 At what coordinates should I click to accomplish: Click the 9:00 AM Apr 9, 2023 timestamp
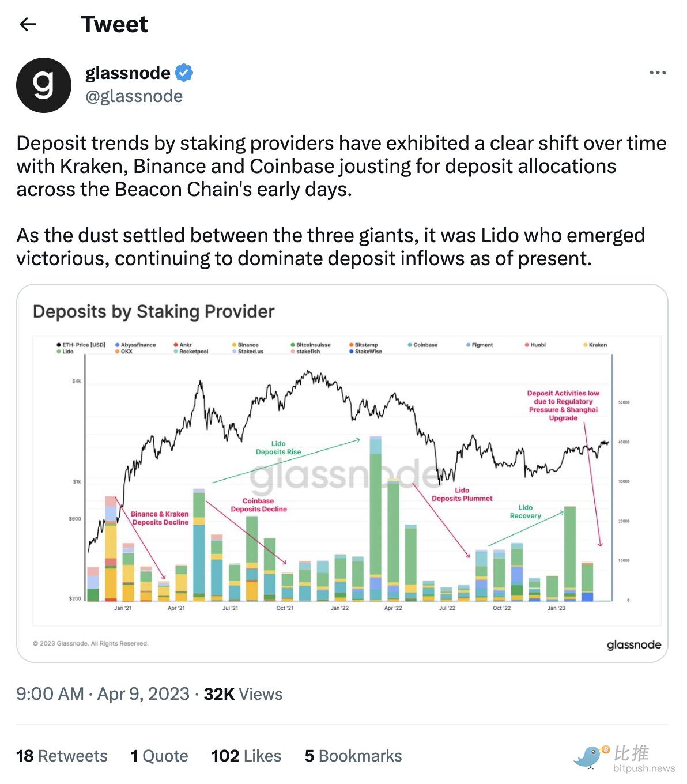103,693
